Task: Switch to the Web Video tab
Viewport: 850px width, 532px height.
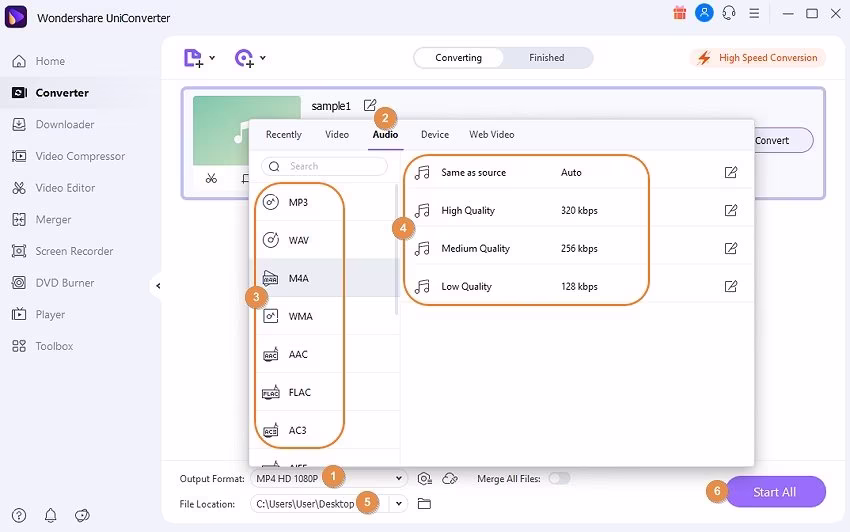Action: (x=492, y=134)
